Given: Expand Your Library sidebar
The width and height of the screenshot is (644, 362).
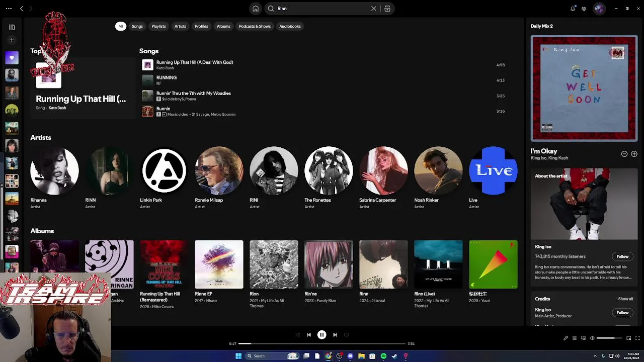Looking at the screenshot, I should click(12, 27).
